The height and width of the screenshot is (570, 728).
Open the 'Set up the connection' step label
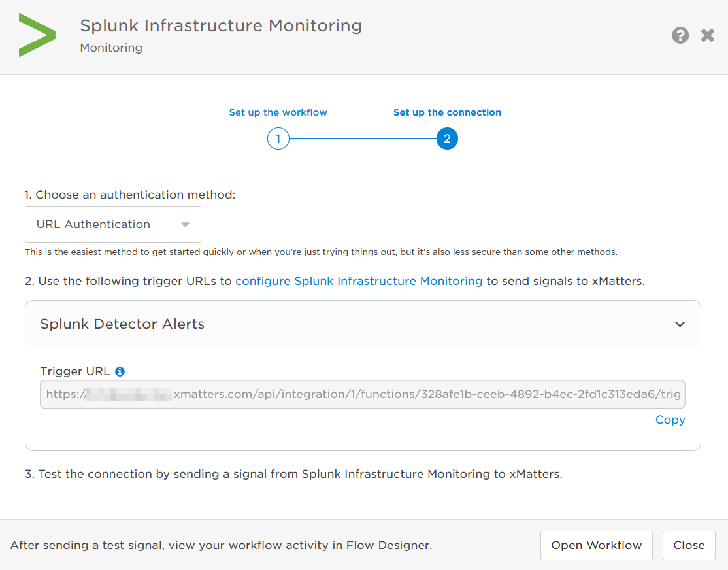coord(447,112)
